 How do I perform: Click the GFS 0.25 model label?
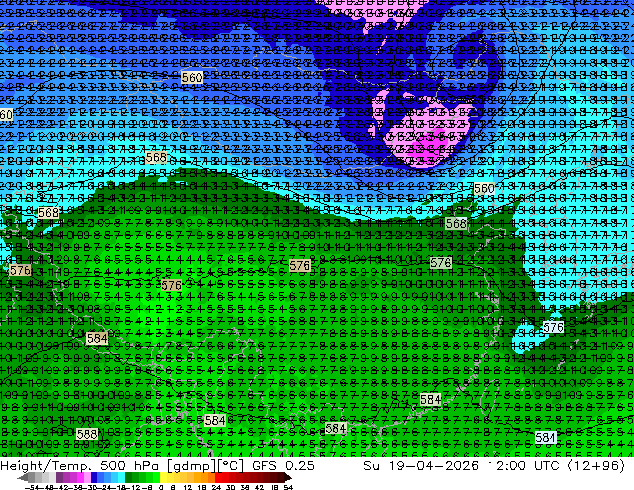(x=283, y=465)
